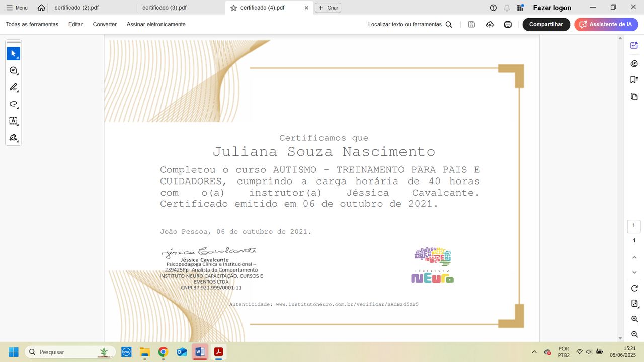Screen dimensions: 644x362
Task: Zoom in on the document
Action: 634,319
